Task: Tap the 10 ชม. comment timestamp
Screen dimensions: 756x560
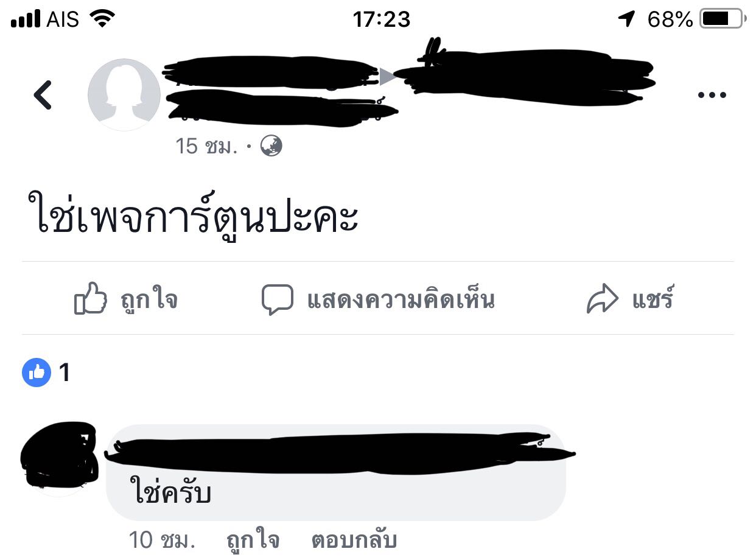Action: point(162,540)
